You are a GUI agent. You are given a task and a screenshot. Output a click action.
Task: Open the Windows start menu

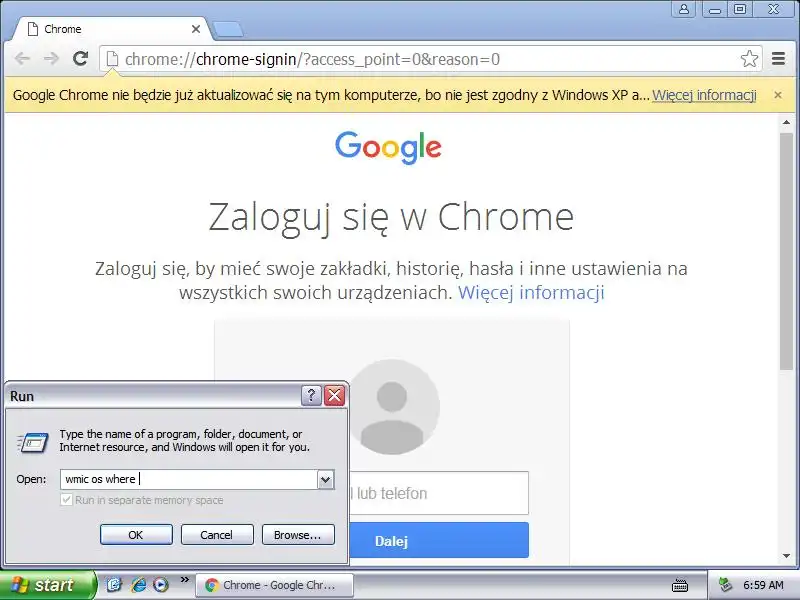click(x=47, y=585)
